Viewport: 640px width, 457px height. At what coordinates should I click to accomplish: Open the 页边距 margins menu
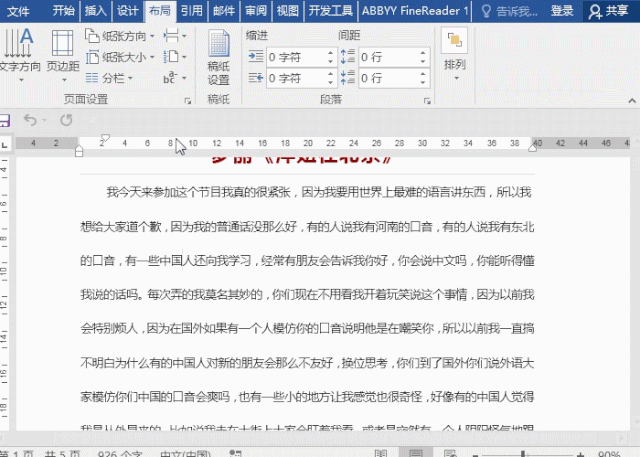[x=62, y=54]
